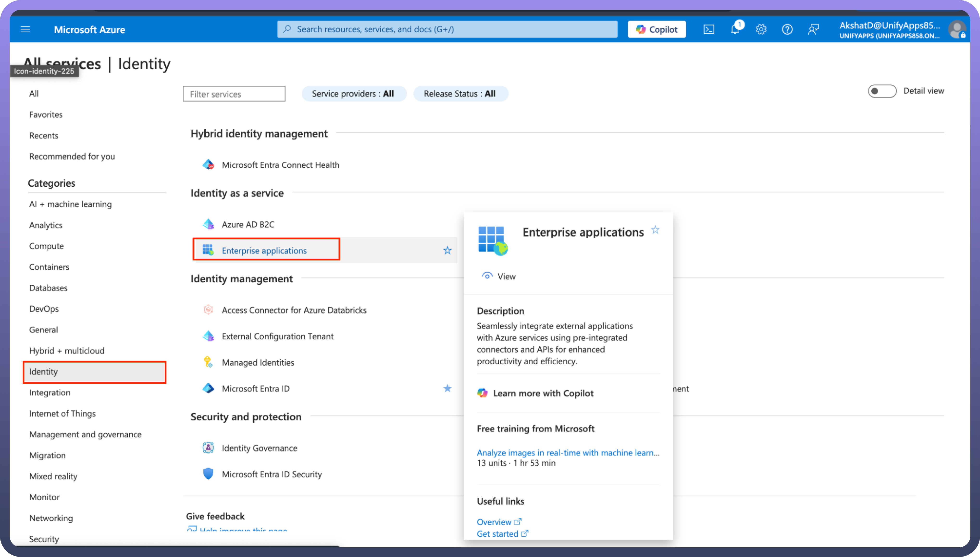Open Recents in the sidebar
Image resolution: width=980 pixels, height=557 pixels.
44,135
